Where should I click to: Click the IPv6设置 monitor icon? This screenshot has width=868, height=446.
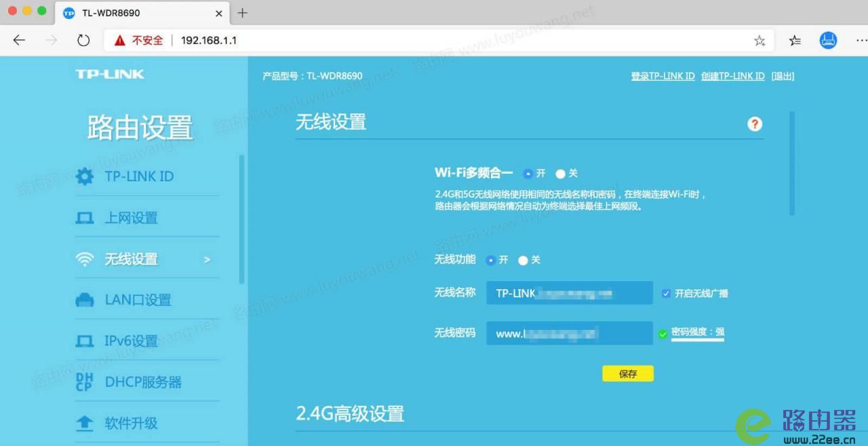[84, 341]
